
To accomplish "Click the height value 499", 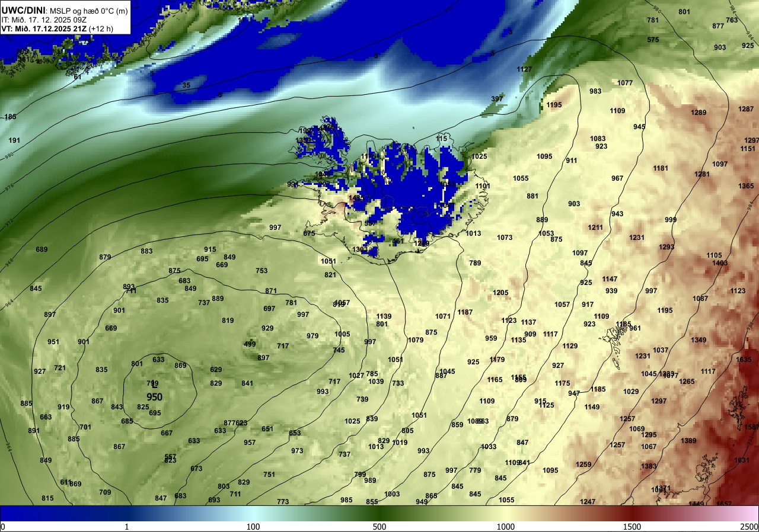I will (250, 344).
